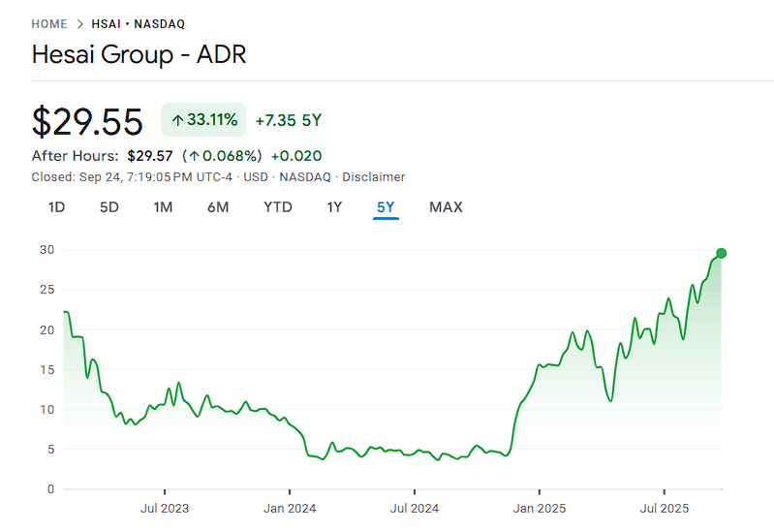Screen dimensions: 774x532
Task: Click the HSAI • NASDAQ breadcrumb
Action: pyautogui.click(x=139, y=23)
